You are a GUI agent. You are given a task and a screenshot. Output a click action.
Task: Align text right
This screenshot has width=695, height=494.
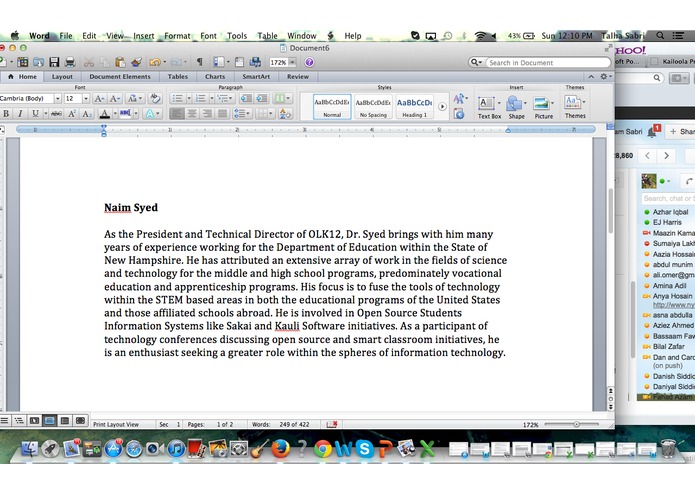tap(207, 114)
